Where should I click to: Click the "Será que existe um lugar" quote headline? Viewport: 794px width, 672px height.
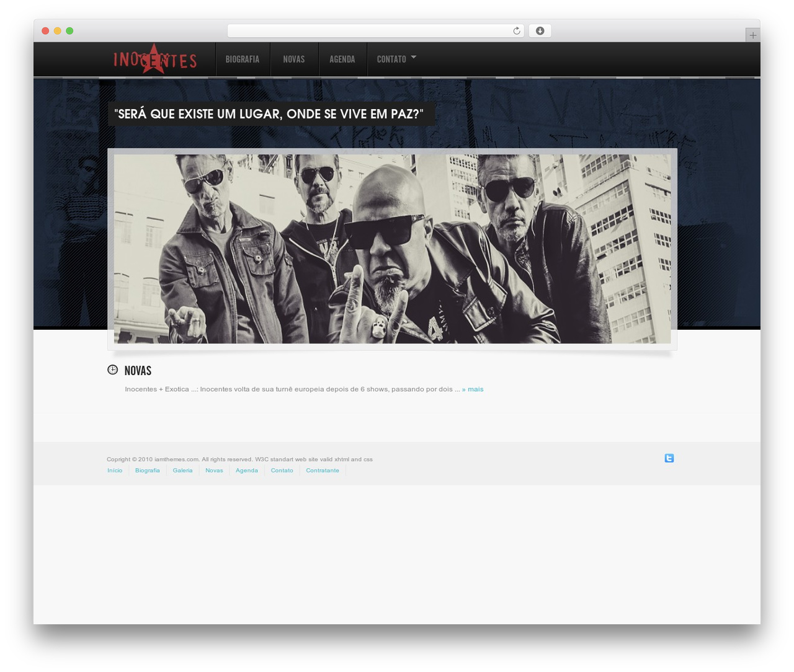click(x=269, y=114)
